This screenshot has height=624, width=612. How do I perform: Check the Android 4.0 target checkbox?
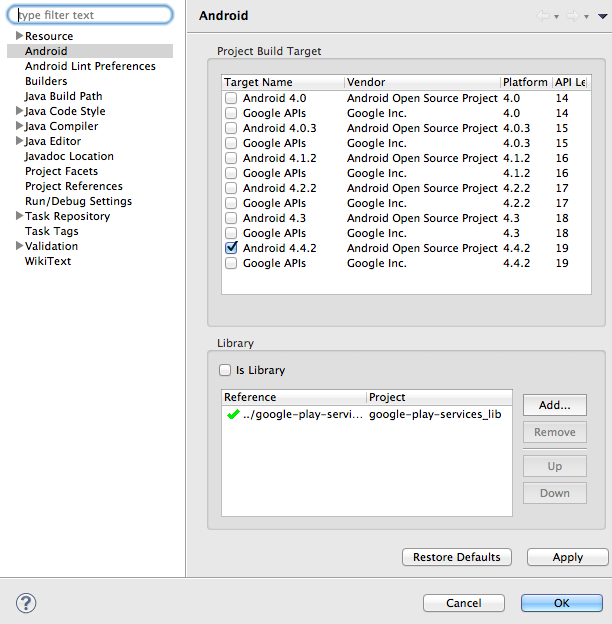[x=231, y=98]
